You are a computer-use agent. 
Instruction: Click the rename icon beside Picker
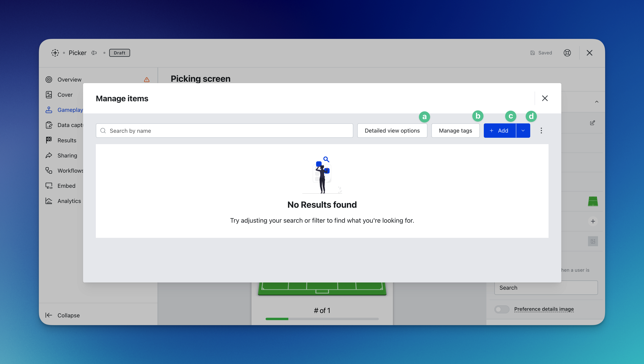coord(94,53)
